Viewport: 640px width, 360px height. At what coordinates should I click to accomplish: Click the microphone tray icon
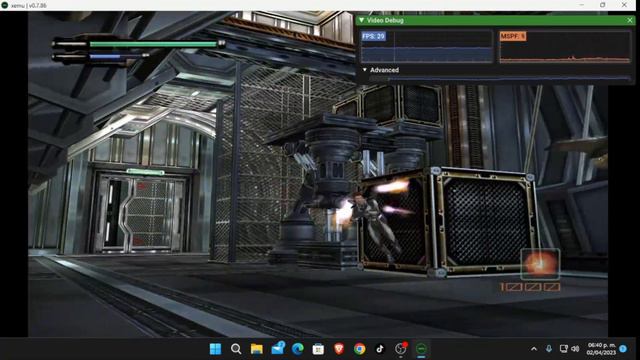(x=549, y=349)
